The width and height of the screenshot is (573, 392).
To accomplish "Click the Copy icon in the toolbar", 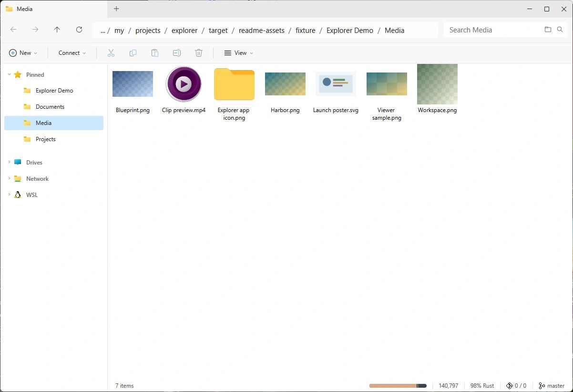I will tap(133, 53).
